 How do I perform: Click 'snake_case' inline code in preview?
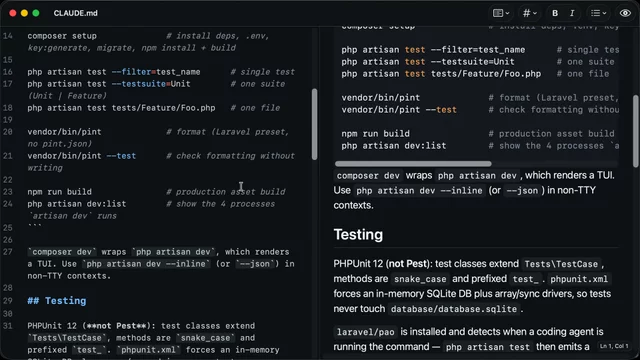[x=420, y=279]
